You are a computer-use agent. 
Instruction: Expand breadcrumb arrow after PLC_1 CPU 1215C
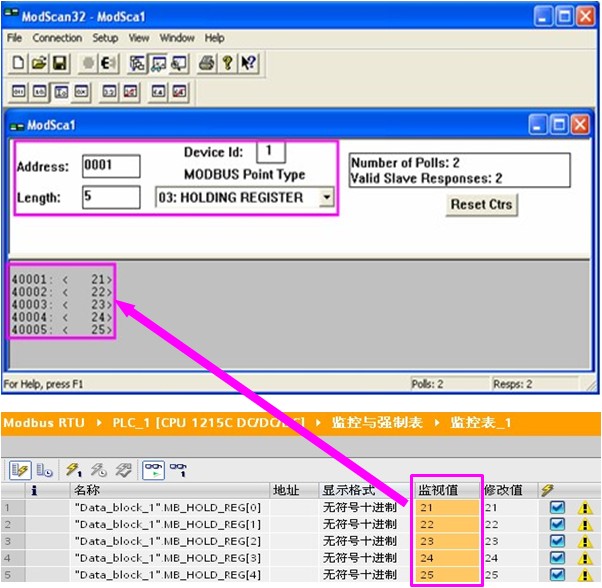(318, 423)
